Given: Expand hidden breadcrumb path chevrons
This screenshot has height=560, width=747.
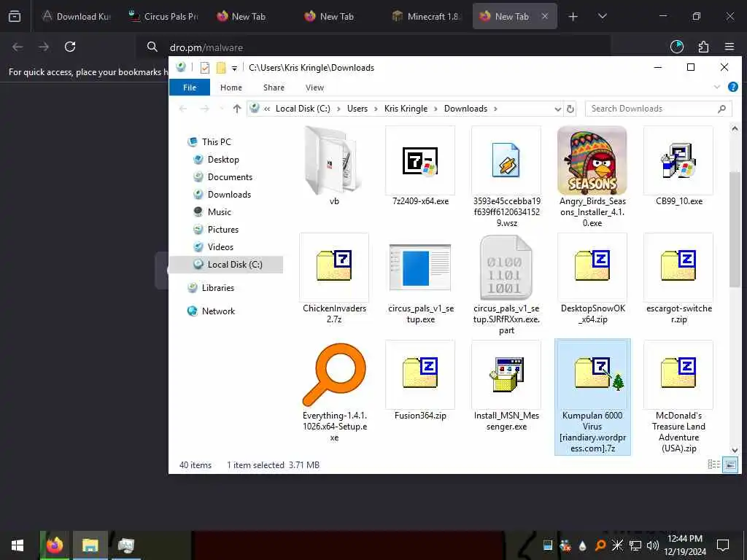Looking at the screenshot, I should click(x=267, y=109).
